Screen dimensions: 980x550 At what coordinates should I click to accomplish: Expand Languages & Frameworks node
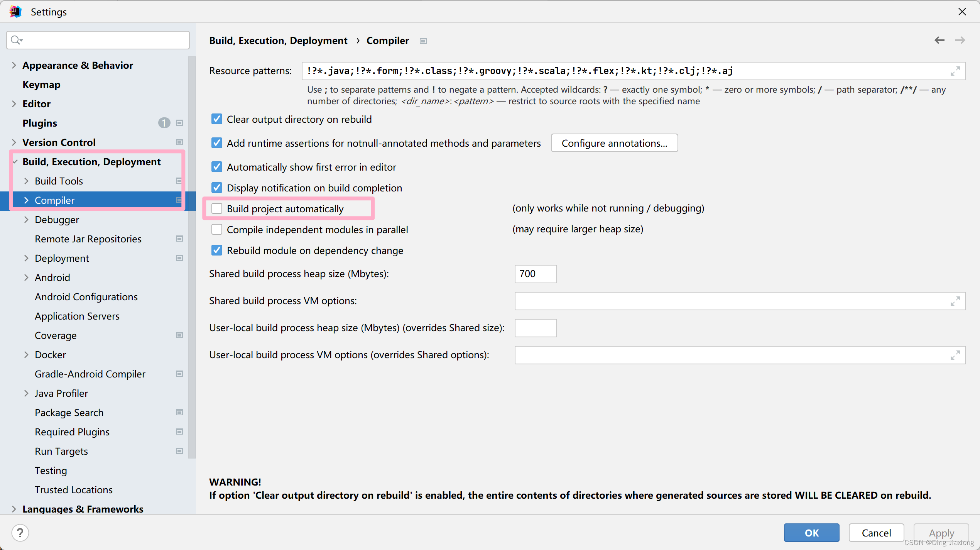[x=14, y=509]
